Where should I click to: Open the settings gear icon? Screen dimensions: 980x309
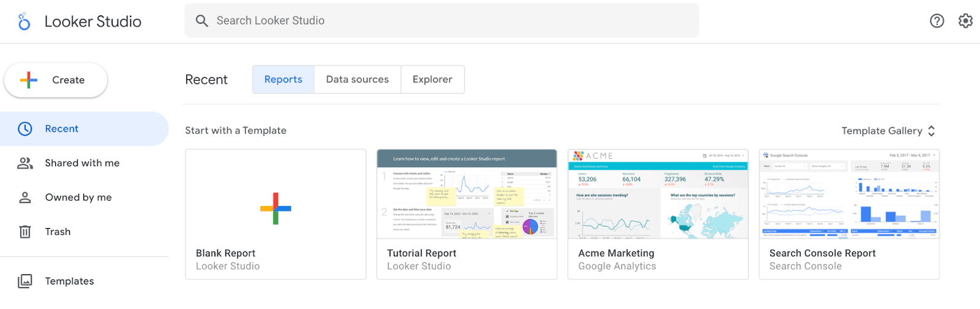coord(965,21)
